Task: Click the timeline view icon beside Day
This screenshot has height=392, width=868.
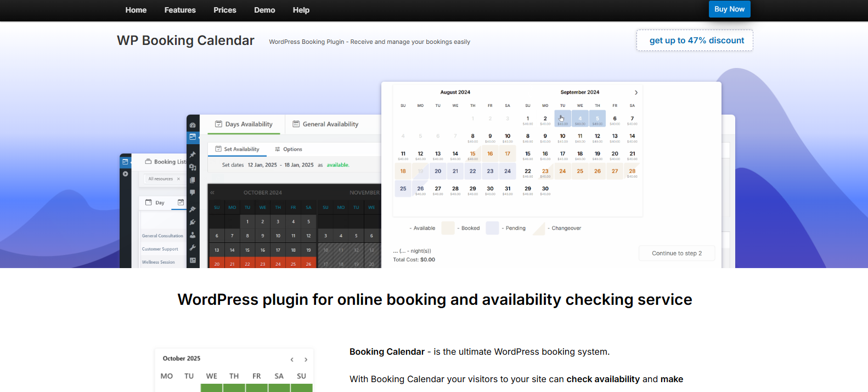Action: pyautogui.click(x=181, y=202)
